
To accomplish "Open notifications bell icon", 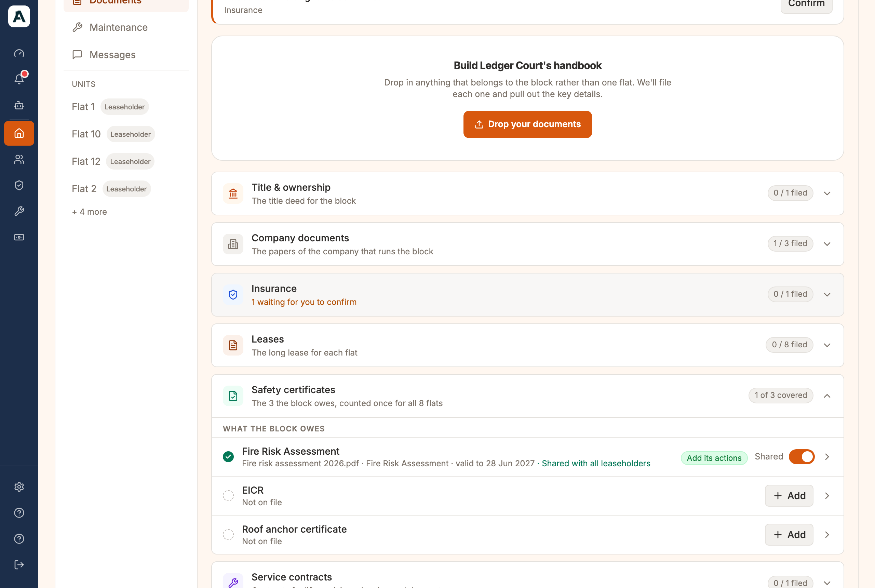I will tap(19, 79).
